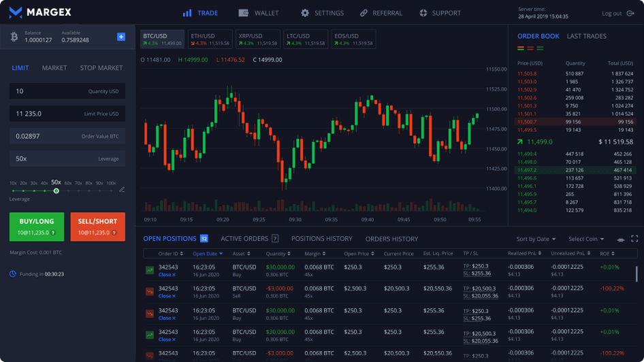Click the 50x leverage slider handle
Viewport: 644px width, 362px height.
pos(57,191)
